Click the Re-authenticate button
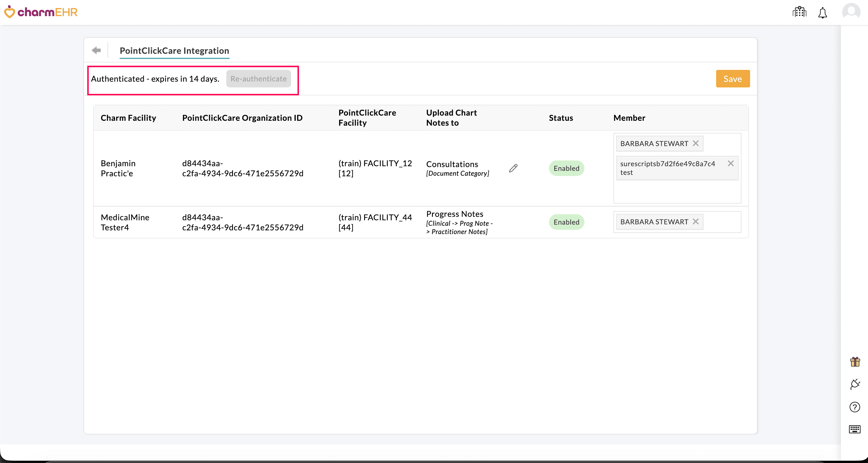Viewport: 868px width, 463px height. 259,79
